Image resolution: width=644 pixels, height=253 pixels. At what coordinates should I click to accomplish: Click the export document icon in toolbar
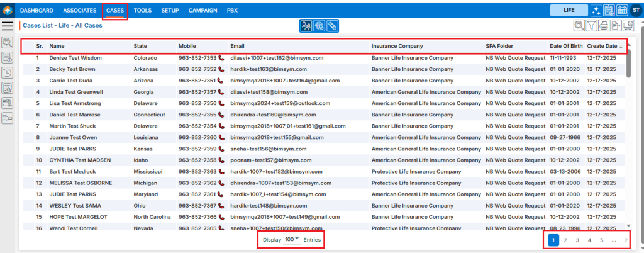tap(616, 26)
